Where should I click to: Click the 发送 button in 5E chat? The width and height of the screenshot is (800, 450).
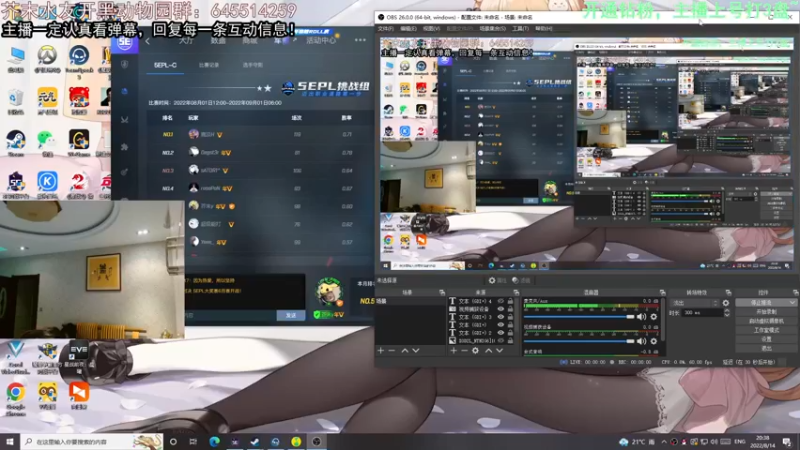[291, 316]
